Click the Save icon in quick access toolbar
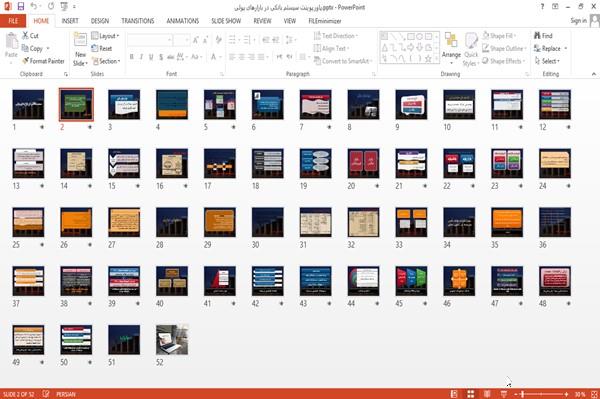Screen dimensions: 600x399 (21, 7)
